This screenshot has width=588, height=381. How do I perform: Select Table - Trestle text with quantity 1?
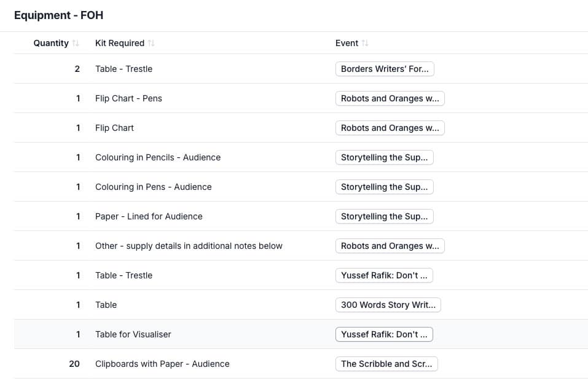pyautogui.click(x=123, y=275)
